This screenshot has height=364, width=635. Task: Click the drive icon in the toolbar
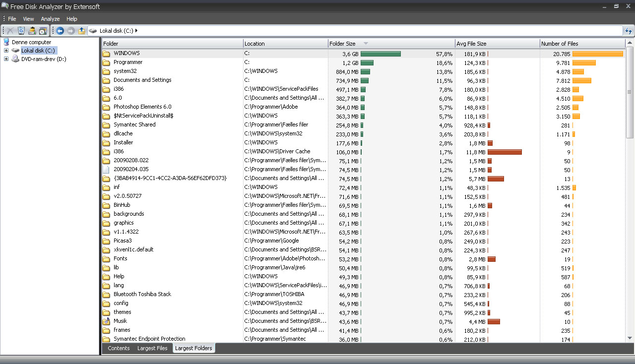click(x=32, y=31)
